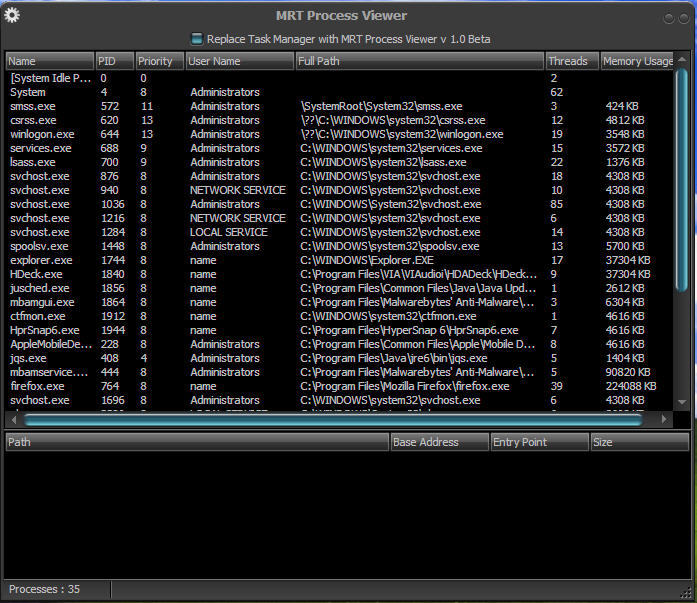Image resolution: width=697 pixels, height=603 pixels.
Task: Select svchost.exe with PID 876
Action: click(x=340, y=176)
